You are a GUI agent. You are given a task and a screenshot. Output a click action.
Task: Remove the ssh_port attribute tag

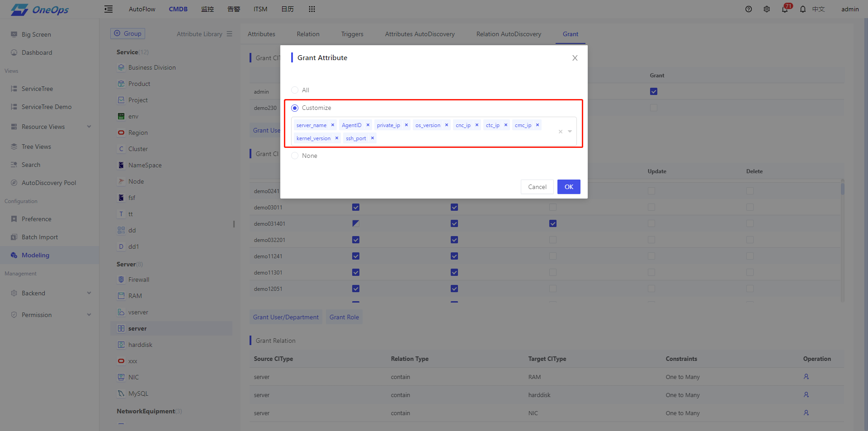[x=373, y=138]
